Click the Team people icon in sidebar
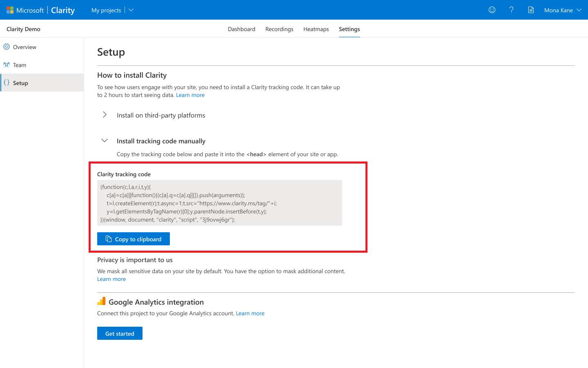 tap(7, 65)
